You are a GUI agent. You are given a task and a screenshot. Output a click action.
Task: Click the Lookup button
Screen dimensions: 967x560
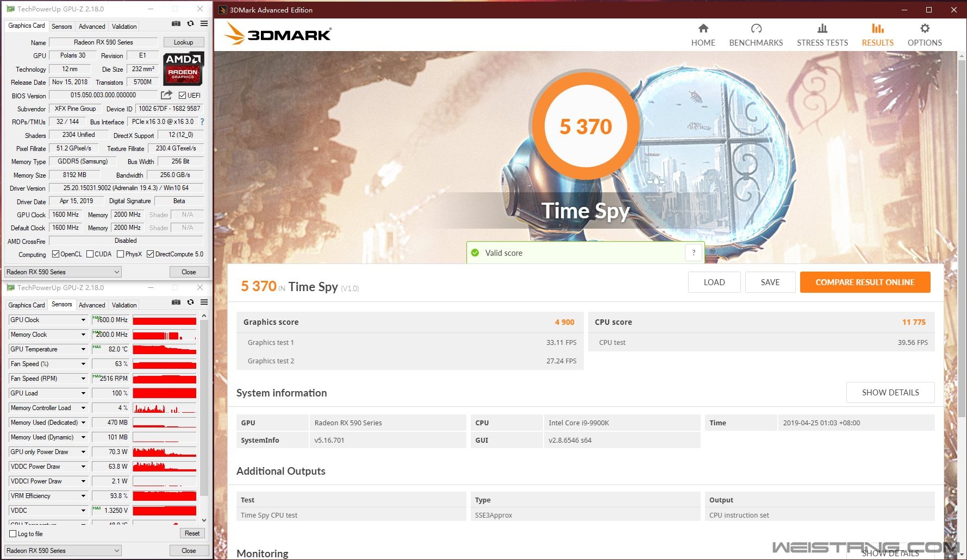click(183, 42)
